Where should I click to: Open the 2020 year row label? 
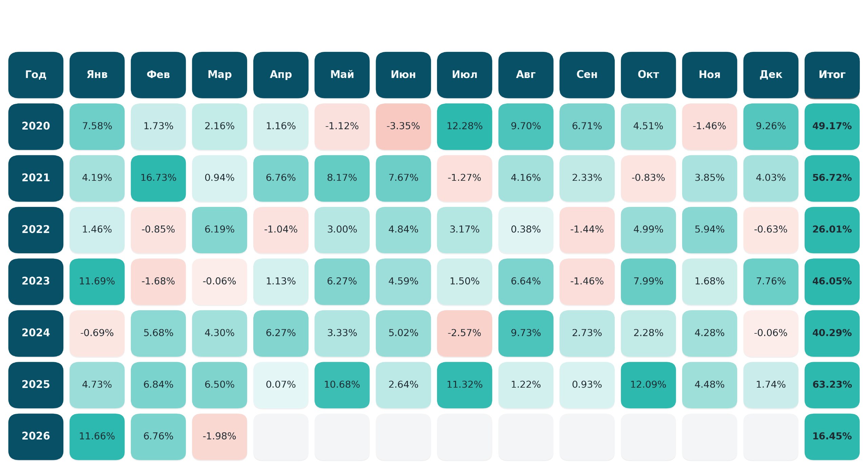[36, 126]
